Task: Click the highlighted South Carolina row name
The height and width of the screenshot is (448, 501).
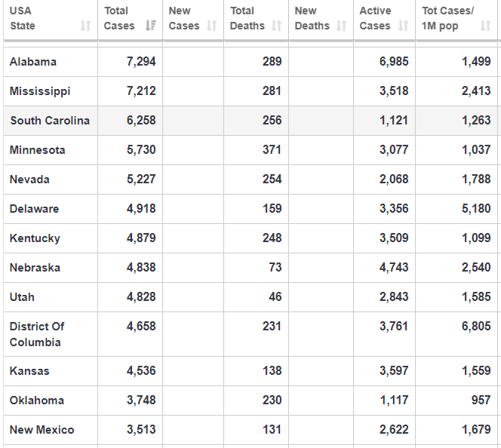Action: coord(50,121)
